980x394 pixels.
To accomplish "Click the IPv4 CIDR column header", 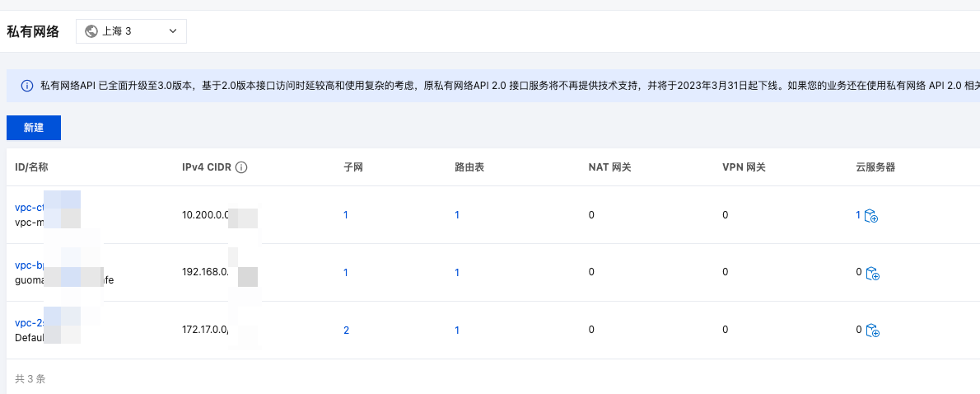I will pos(207,167).
